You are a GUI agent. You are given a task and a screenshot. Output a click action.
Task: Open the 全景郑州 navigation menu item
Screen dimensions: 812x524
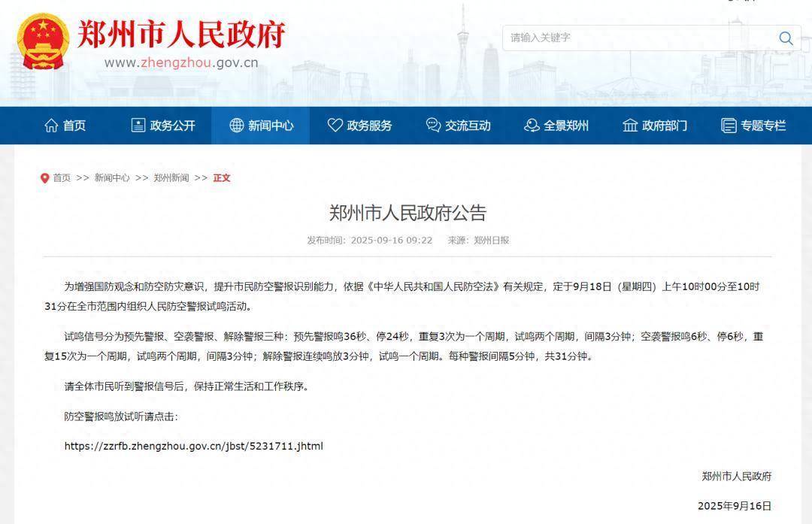click(x=556, y=126)
